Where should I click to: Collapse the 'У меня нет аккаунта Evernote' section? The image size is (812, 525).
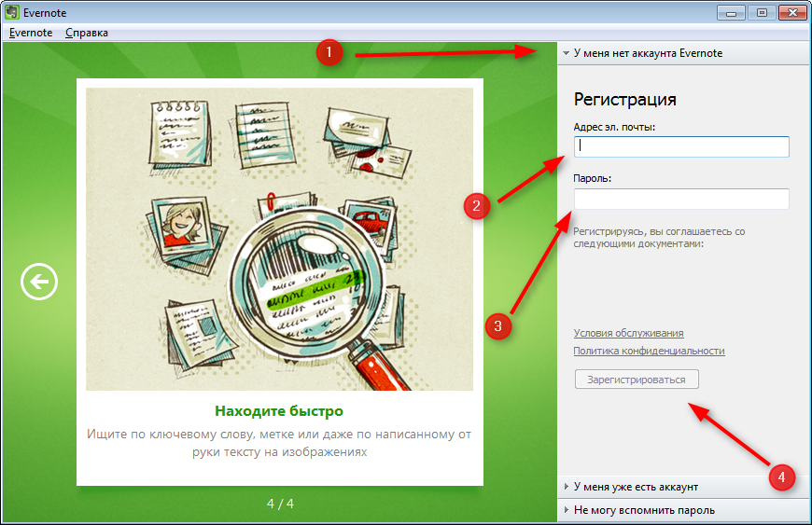tap(683, 53)
